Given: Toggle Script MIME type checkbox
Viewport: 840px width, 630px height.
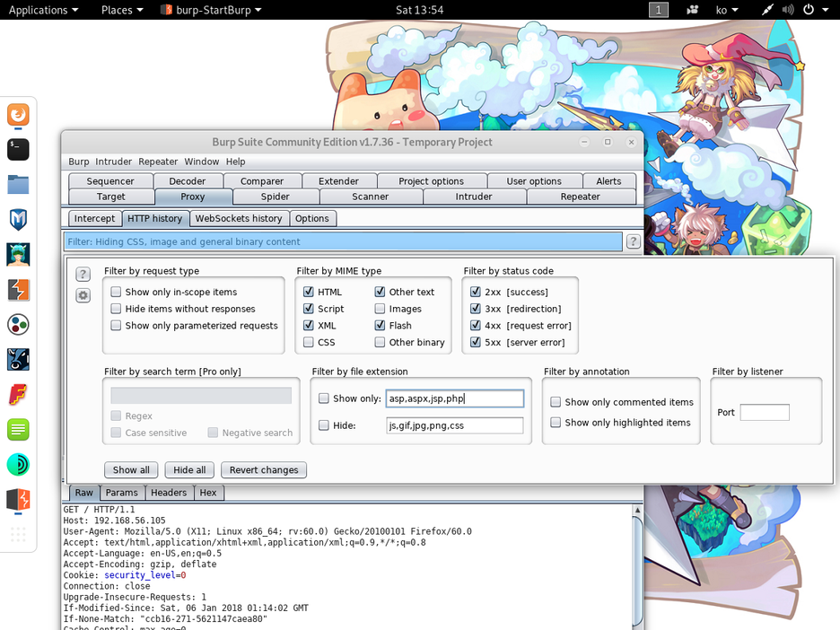Looking at the screenshot, I should (308, 309).
